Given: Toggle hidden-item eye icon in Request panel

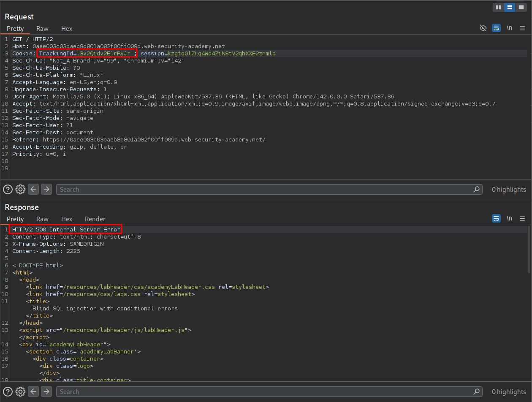Looking at the screenshot, I should pyautogui.click(x=483, y=28).
